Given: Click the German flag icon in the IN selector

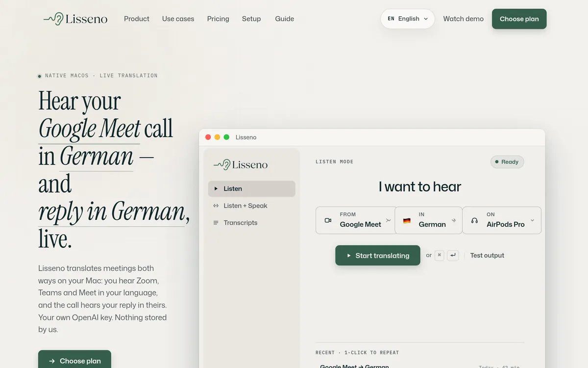Looking at the screenshot, I should coord(407,221).
